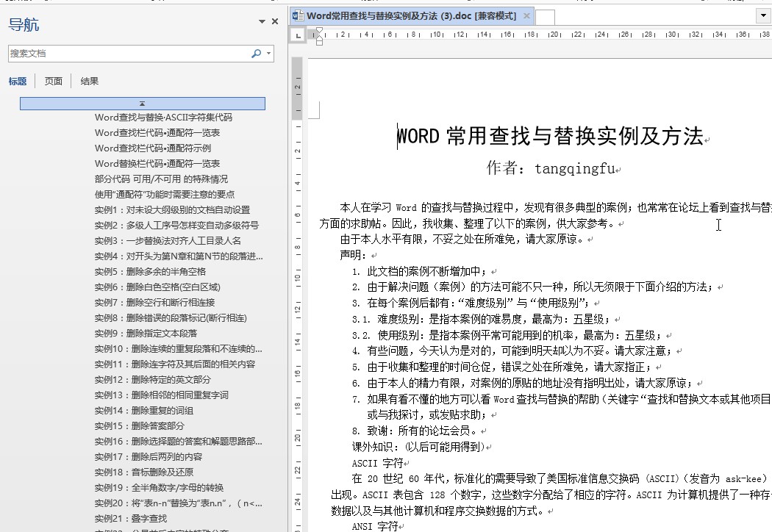Switch to the 页面 tab
The width and height of the screenshot is (772, 532).
[54, 82]
